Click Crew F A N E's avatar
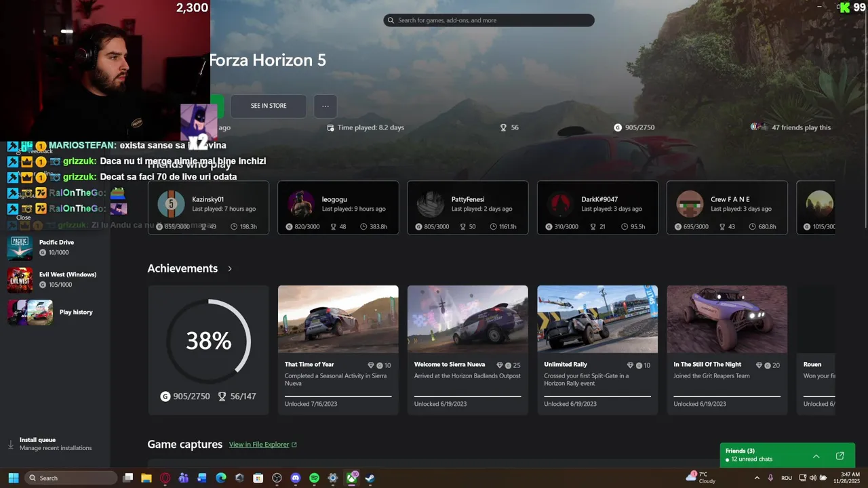The height and width of the screenshot is (488, 868). coord(690,204)
